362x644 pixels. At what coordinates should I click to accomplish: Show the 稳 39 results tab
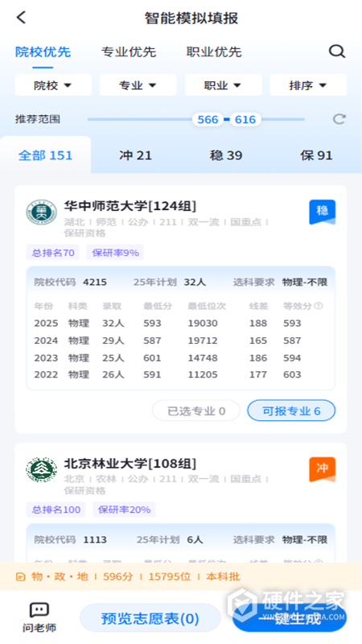pyautogui.click(x=226, y=155)
